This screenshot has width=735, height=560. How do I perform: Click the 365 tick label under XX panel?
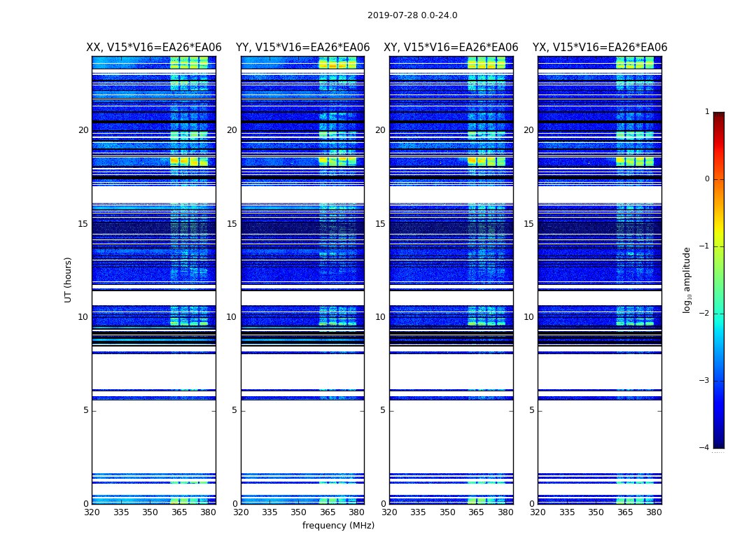(x=179, y=512)
